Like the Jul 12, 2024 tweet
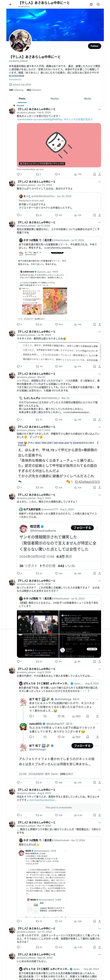The height and width of the screenshot is (980, 110). [57, 661]
